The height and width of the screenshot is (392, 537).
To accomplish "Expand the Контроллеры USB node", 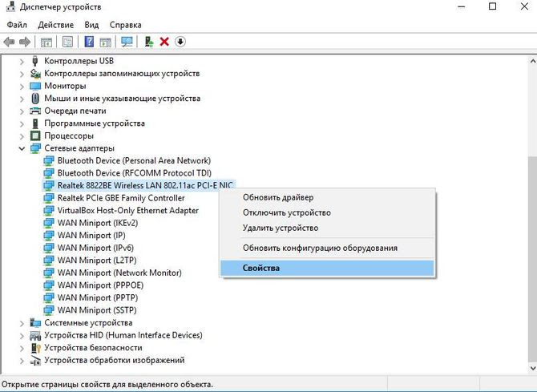I will 22,62.
